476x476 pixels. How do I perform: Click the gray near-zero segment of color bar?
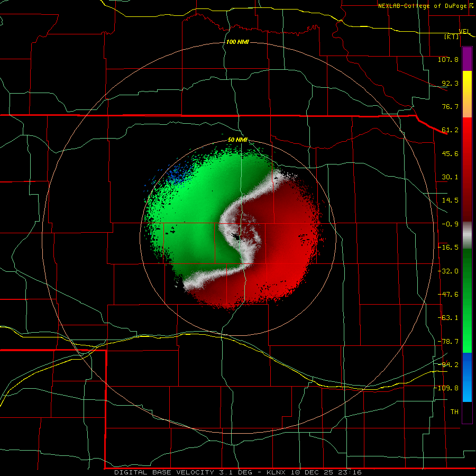click(x=467, y=235)
